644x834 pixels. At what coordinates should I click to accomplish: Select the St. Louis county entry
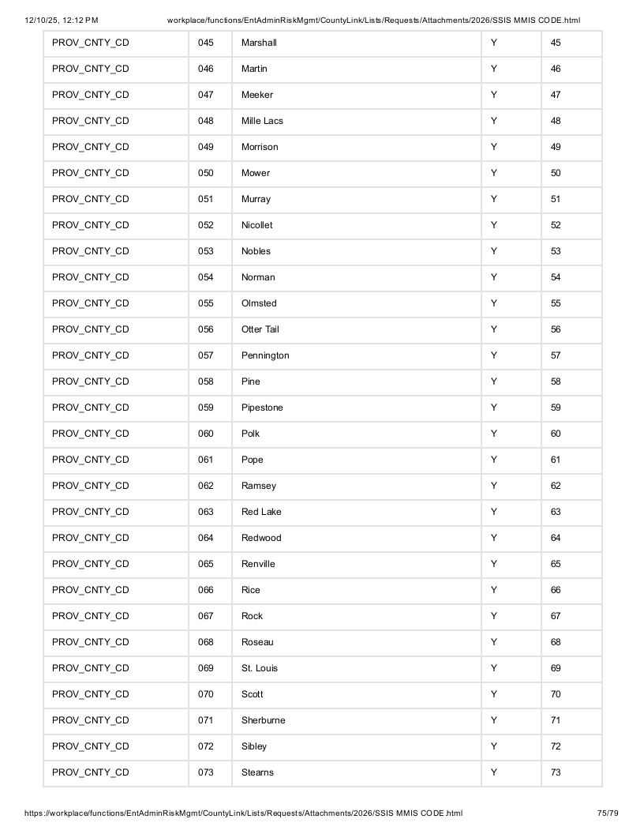coord(357,669)
